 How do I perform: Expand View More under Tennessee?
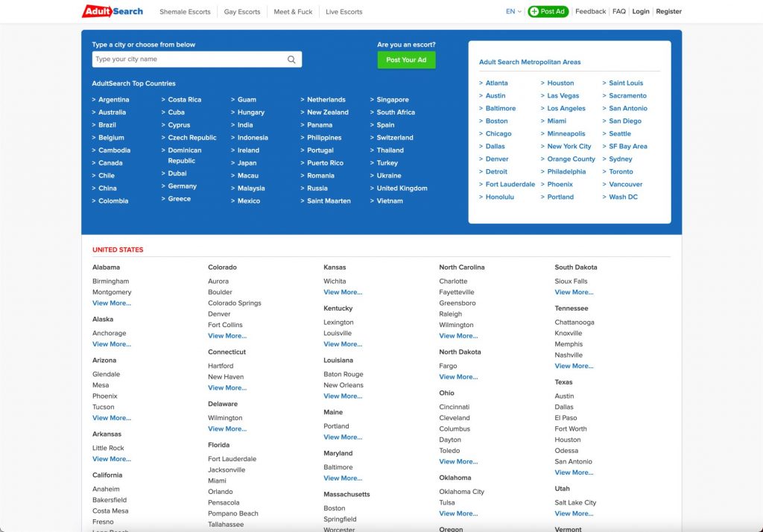tap(574, 366)
